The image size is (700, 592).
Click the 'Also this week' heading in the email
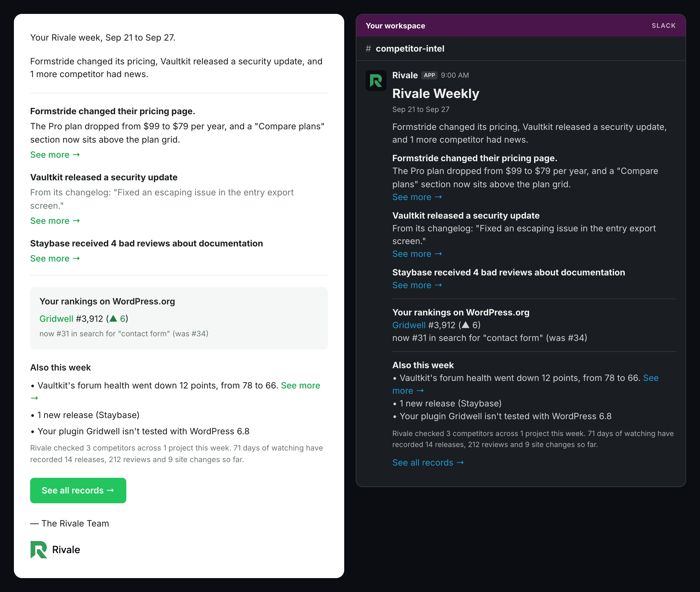[x=60, y=368]
